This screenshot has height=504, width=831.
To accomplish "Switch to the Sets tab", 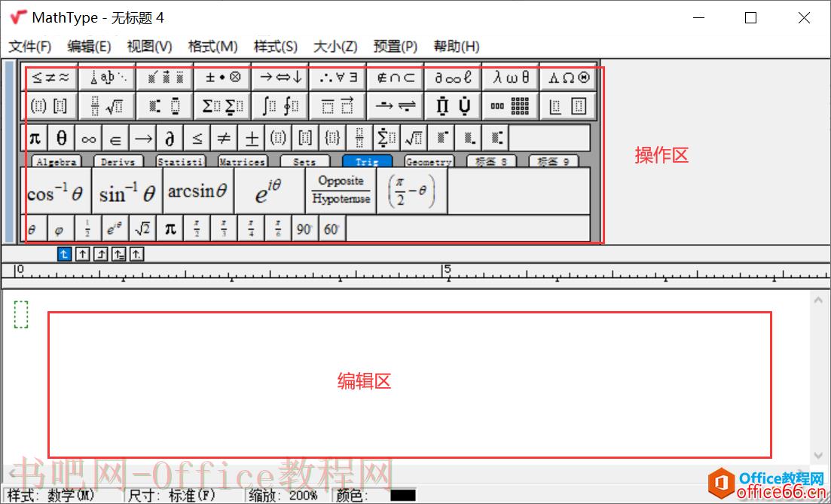I will click(304, 161).
